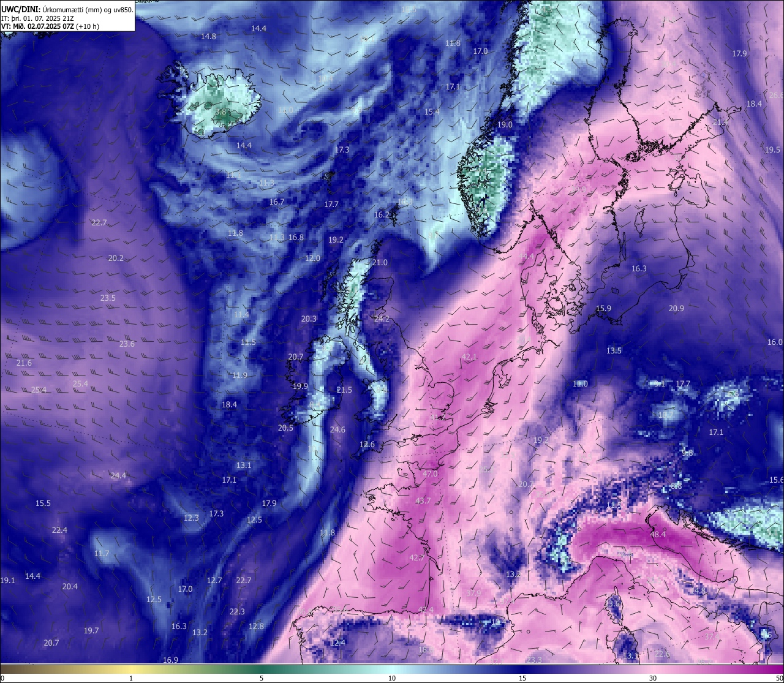Click the 23.5 value in the Atlantic
This screenshot has width=784, height=683.
[x=108, y=298]
